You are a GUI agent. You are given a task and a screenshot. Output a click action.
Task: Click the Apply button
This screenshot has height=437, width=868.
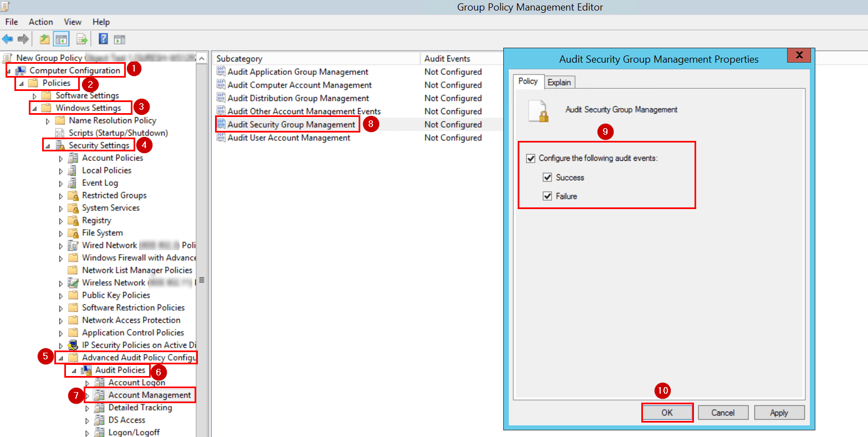pos(779,412)
